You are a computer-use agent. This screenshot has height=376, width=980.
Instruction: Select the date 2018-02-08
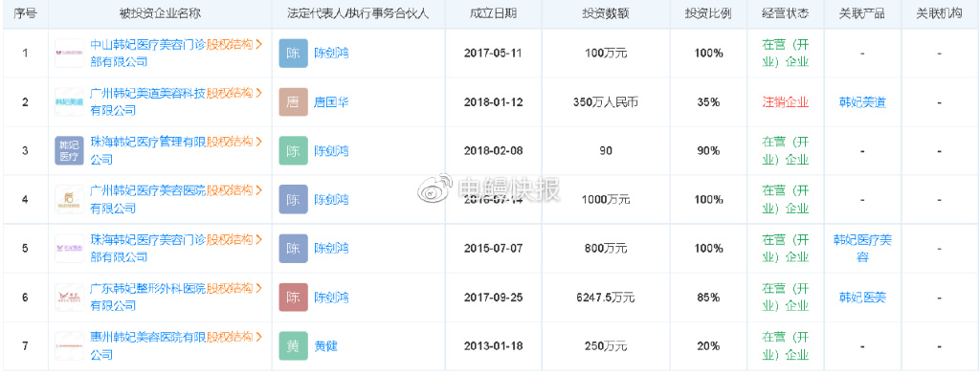[x=493, y=150]
